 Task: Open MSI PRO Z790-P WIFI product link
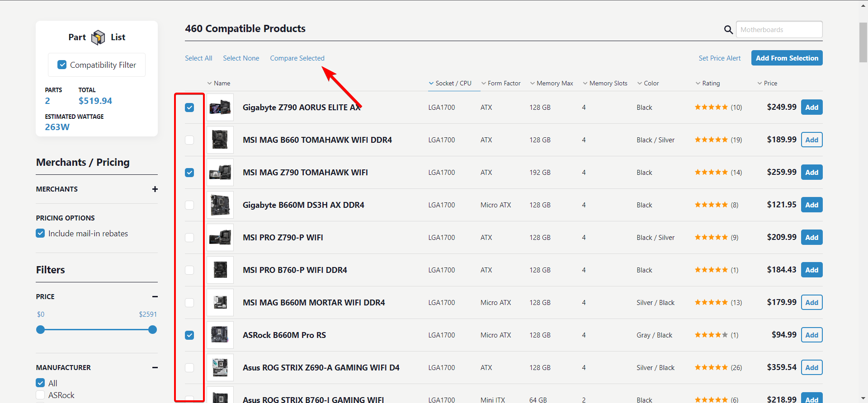point(283,238)
